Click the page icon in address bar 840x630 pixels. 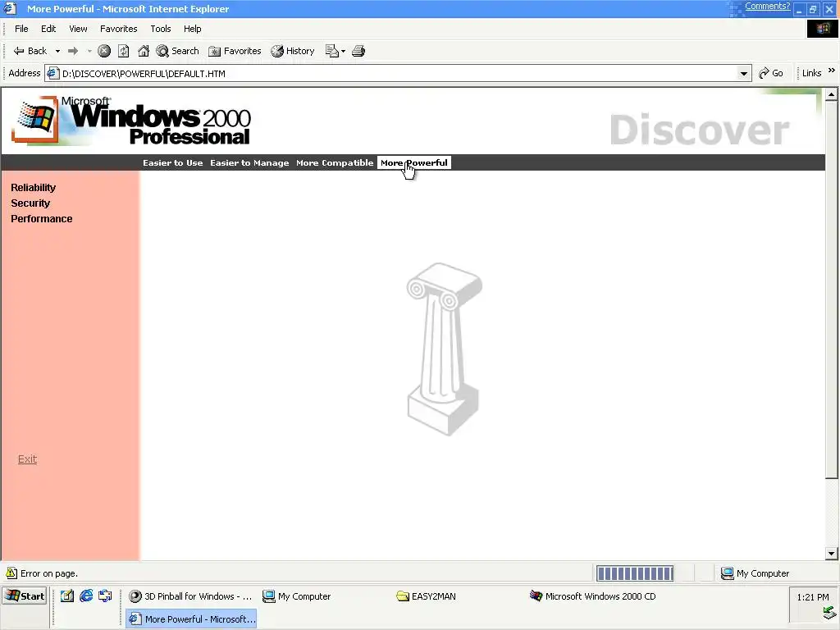(x=52, y=73)
